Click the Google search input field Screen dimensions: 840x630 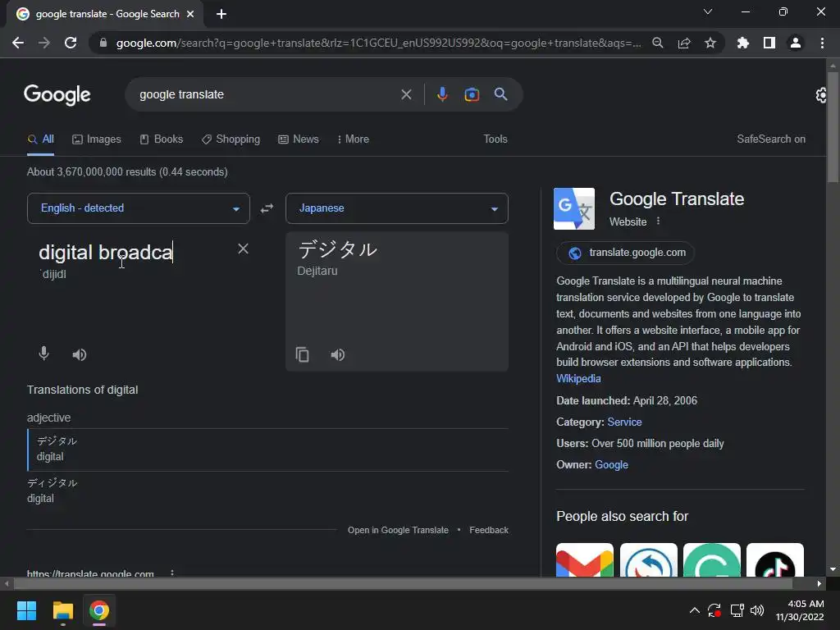(x=267, y=95)
